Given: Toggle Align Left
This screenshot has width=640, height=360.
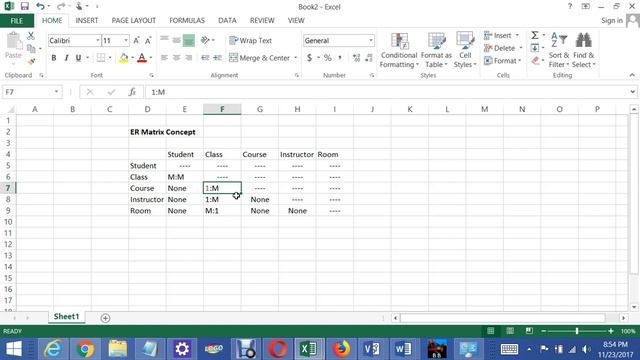Looking at the screenshot, I should click(164, 58).
